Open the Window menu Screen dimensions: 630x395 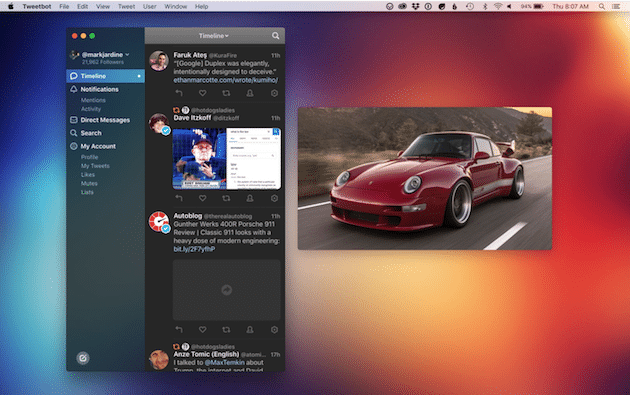pos(176,6)
